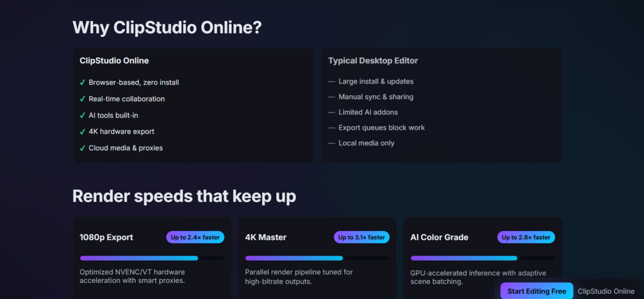Viewport: 644px width, 299px height.
Task: Click the 'Up to 2.8× faster' badge
Action: (x=526, y=237)
